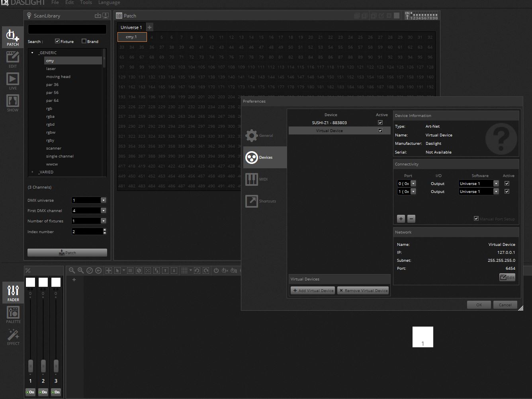Image resolution: width=532 pixels, height=399 pixels.
Task: Cancel the Preferences dialog
Action: click(x=505, y=305)
